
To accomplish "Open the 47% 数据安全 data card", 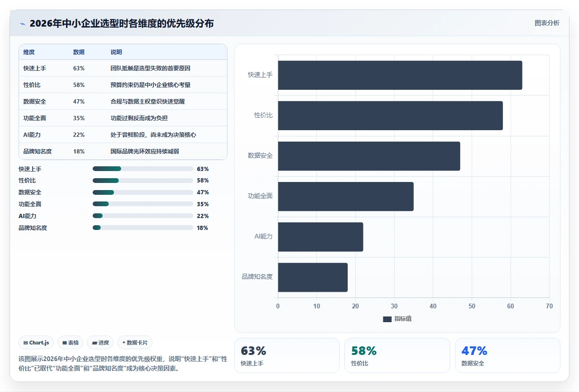I will coord(507,355).
